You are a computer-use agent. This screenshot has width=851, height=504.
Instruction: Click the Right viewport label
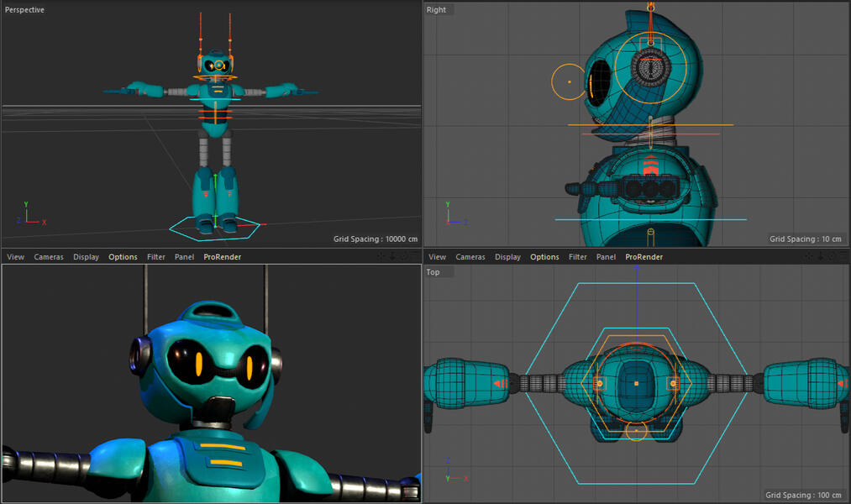tap(437, 10)
